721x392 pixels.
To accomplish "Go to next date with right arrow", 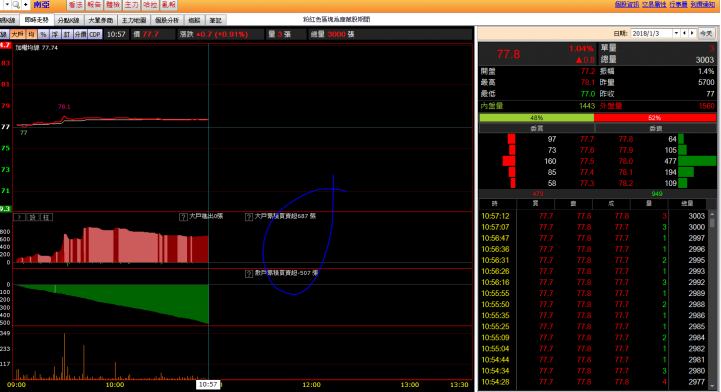I will [x=692, y=34].
